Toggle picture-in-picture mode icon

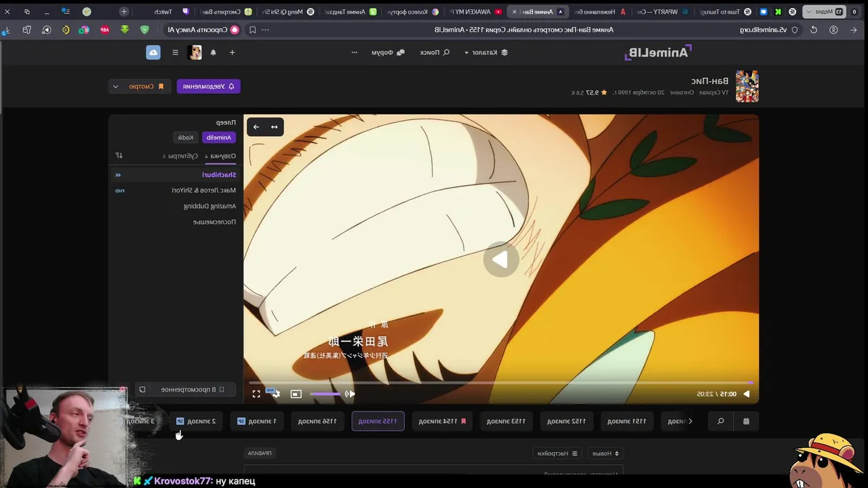coord(296,394)
